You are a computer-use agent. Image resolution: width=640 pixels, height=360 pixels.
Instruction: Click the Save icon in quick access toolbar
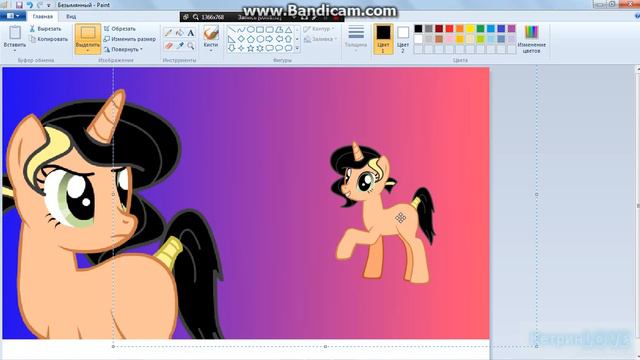19,5
